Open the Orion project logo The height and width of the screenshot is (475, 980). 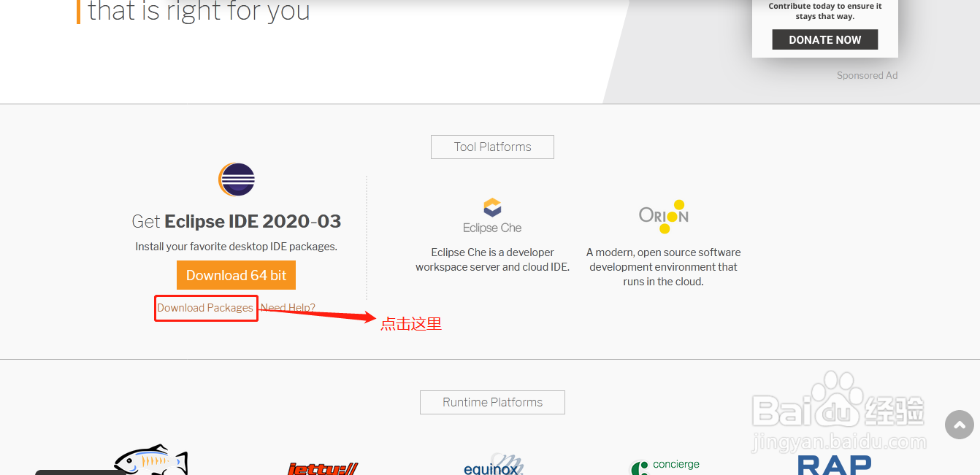664,216
